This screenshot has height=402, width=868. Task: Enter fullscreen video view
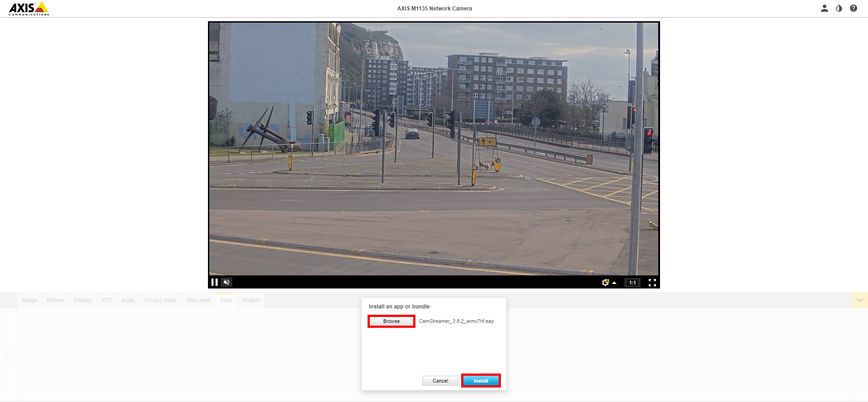[652, 283]
